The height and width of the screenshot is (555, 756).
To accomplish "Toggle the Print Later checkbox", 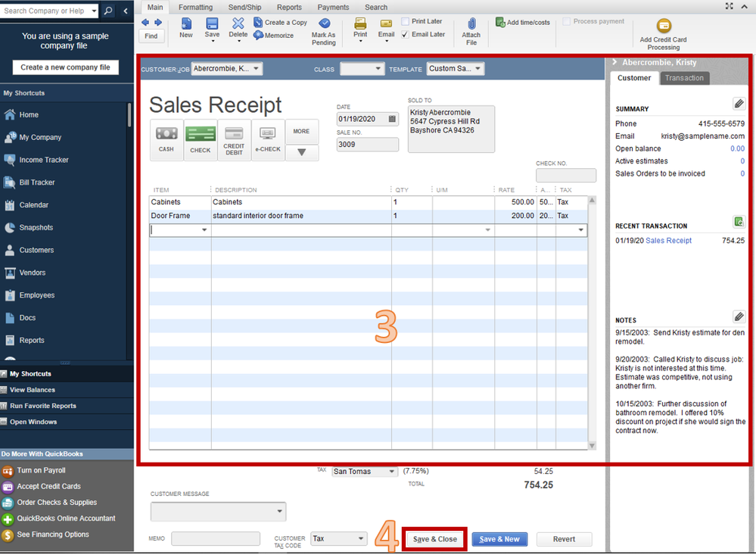I will coord(406,21).
